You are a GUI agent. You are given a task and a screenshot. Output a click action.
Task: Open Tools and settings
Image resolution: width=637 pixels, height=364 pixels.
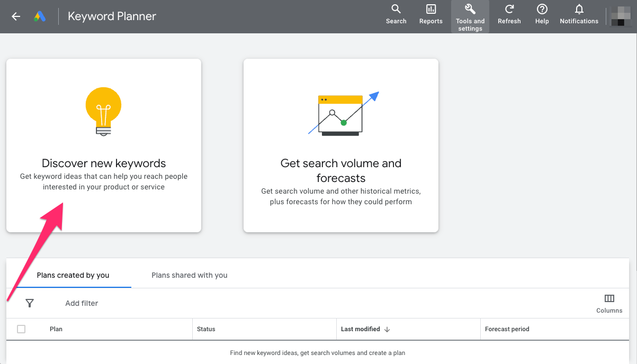(470, 17)
